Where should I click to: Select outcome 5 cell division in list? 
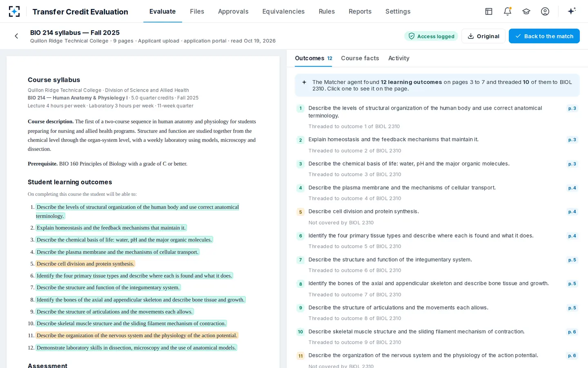coord(437,217)
